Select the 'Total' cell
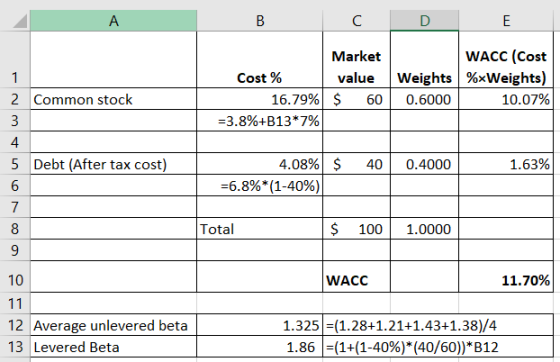560x362 pixels. pos(260,228)
